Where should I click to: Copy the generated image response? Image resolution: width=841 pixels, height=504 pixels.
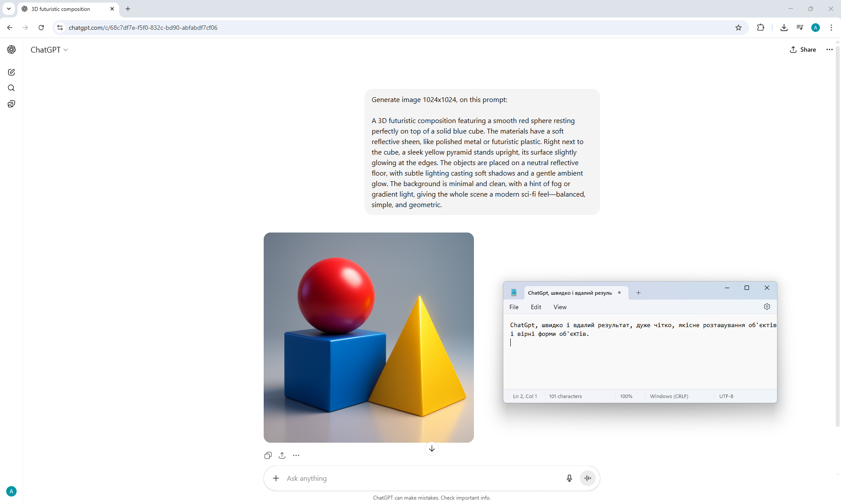(x=268, y=455)
